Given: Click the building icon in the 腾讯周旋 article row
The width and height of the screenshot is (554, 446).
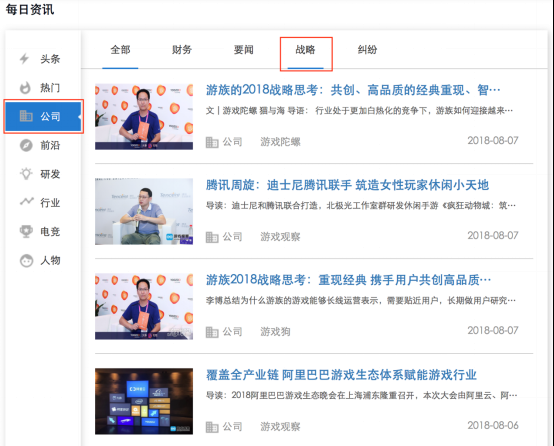Looking at the screenshot, I should (x=212, y=237).
